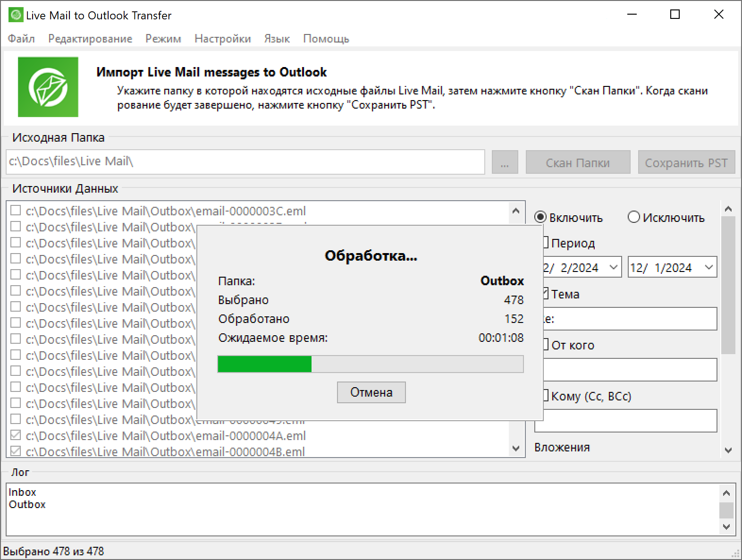Click the Отмена button in the processing dialog
Image resolution: width=742 pixels, height=560 pixels.
click(371, 392)
